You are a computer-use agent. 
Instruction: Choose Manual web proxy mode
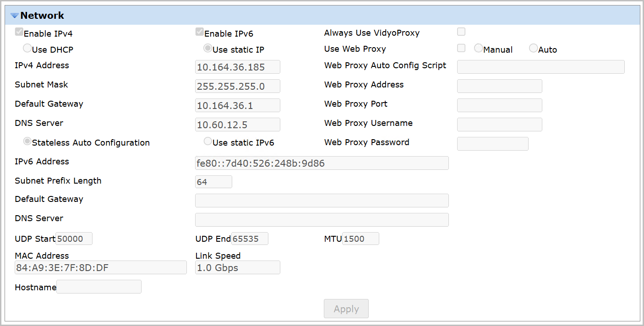click(x=478, y=48)
